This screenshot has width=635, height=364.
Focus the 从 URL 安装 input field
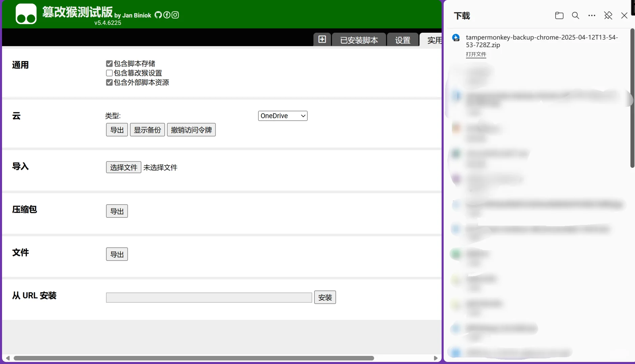(x=209, y=298)
